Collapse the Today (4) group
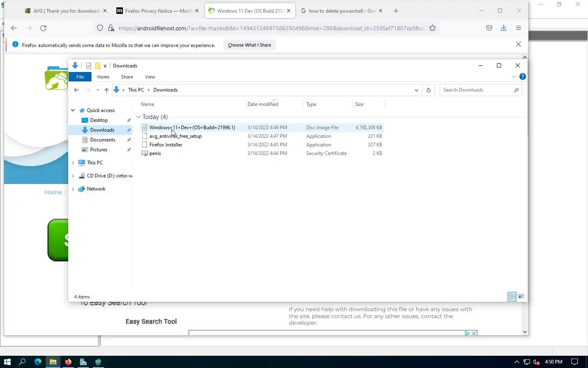588x368 pixels. tap(138, 117)
